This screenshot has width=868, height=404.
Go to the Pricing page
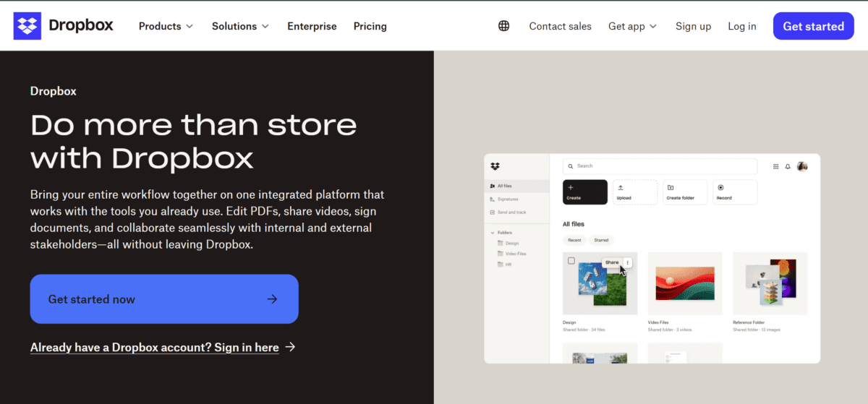click(x=370, y=26)
